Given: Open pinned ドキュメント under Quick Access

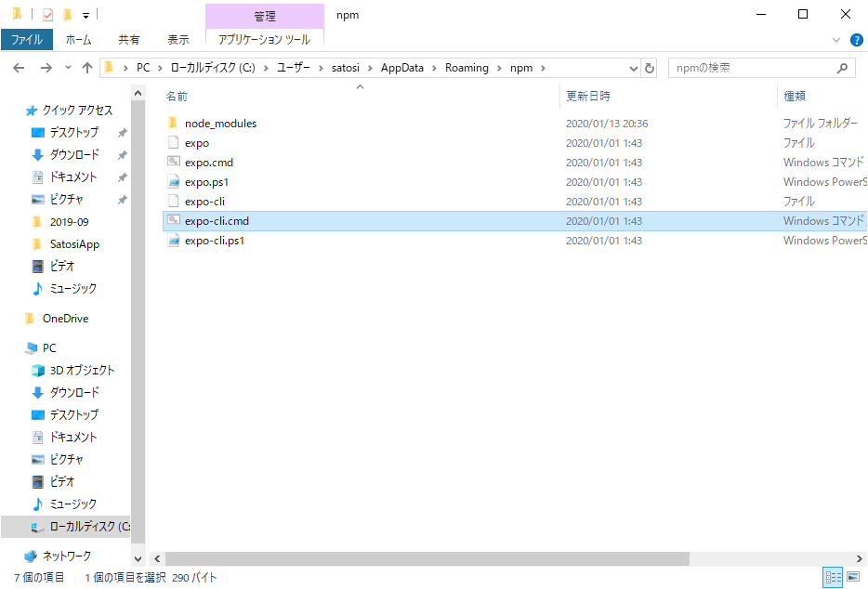Looking at the screenshot, I should coord(72,177).
